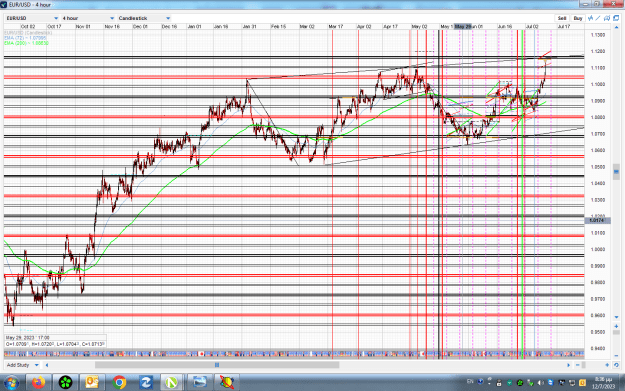Click green flower tray icon

[520, 383]
